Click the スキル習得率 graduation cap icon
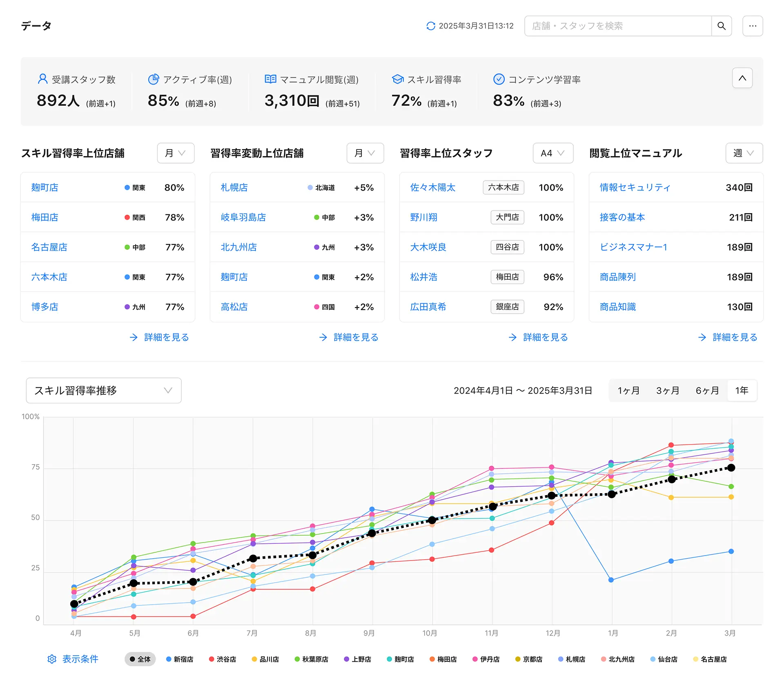This screenshot has width=784, height=685. 397,79
